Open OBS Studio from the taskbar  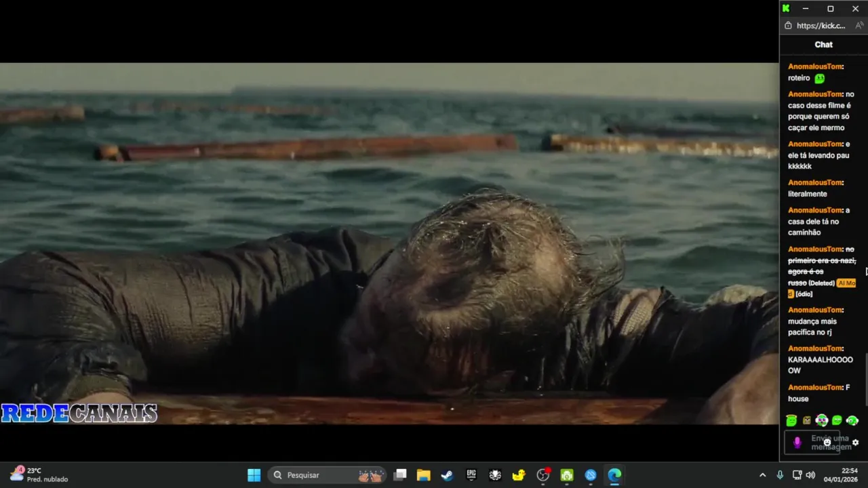[543, 475]
